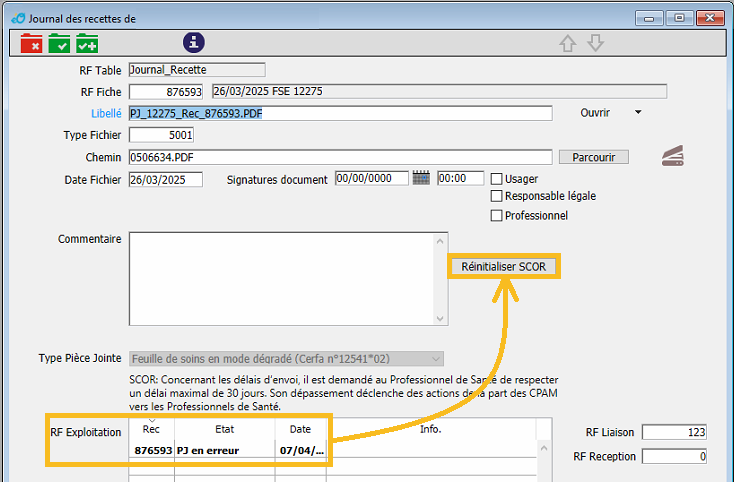Click inside the Commentaire text area
The width and height of the screenshot is (734, 482).
point(280,278)
